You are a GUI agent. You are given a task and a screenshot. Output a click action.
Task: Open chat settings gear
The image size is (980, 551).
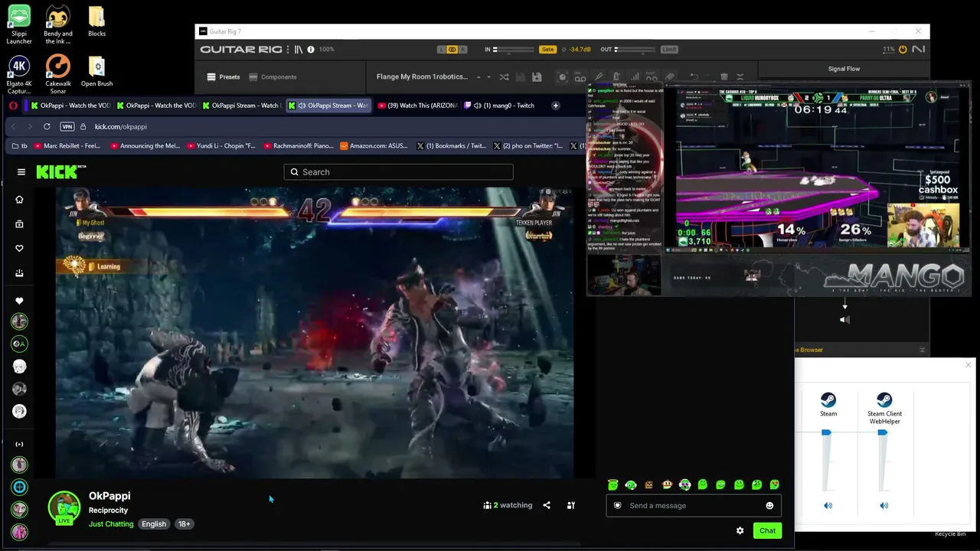pos(740,530)
